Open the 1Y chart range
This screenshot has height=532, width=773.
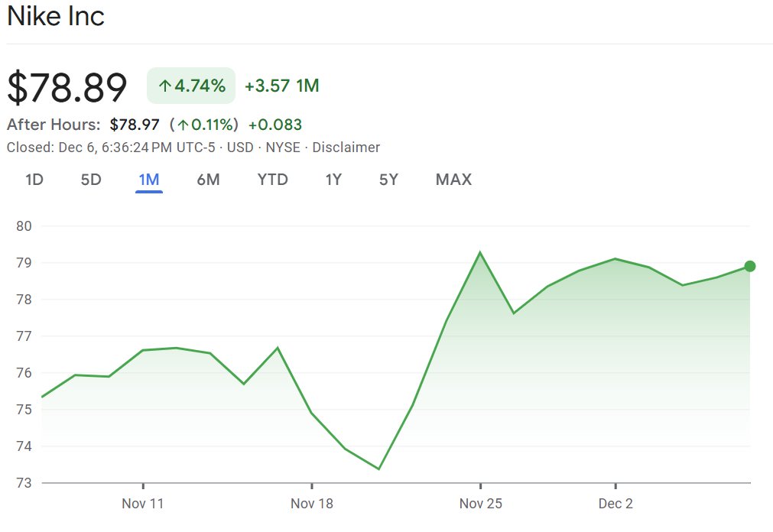point(333,180)
